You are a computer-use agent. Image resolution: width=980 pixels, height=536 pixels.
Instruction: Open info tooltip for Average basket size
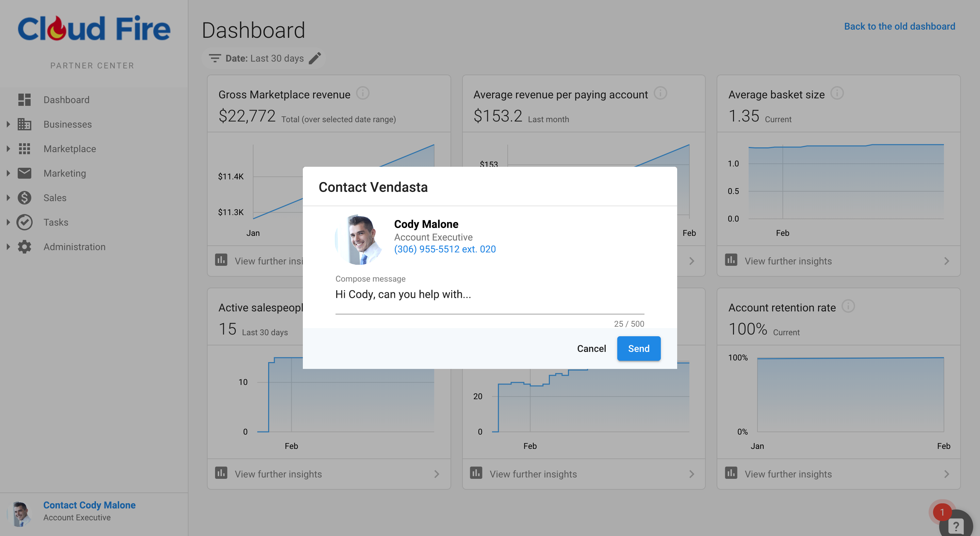[837, 93]
